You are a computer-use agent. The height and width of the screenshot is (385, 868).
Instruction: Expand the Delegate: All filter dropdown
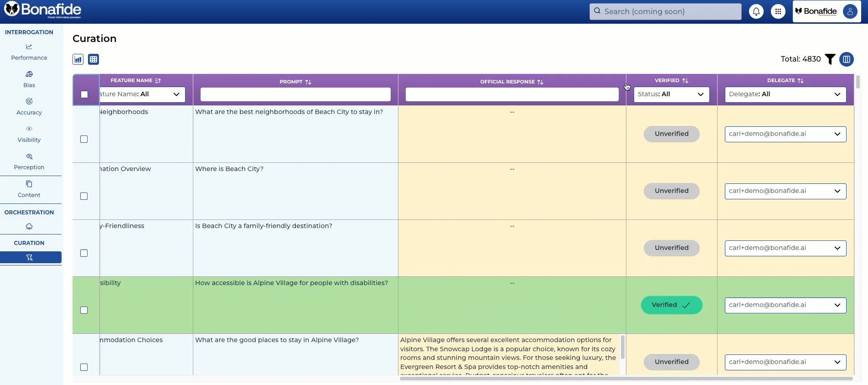(785, 94)
